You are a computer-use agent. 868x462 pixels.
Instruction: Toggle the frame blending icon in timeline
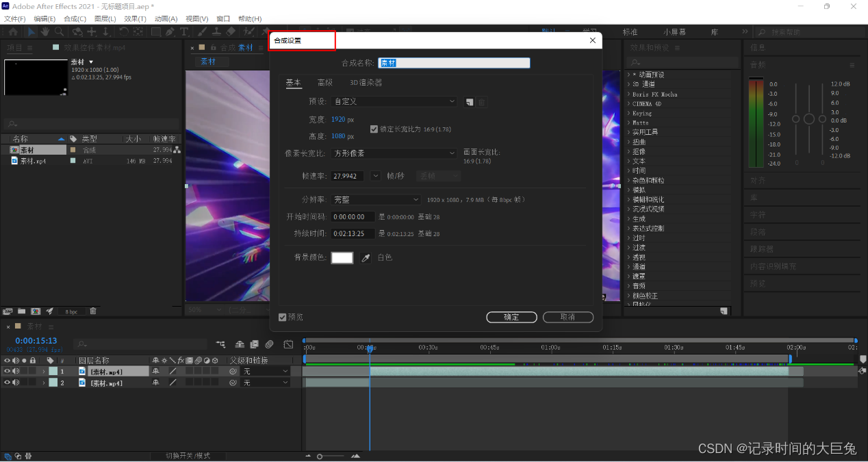[254, 344]
